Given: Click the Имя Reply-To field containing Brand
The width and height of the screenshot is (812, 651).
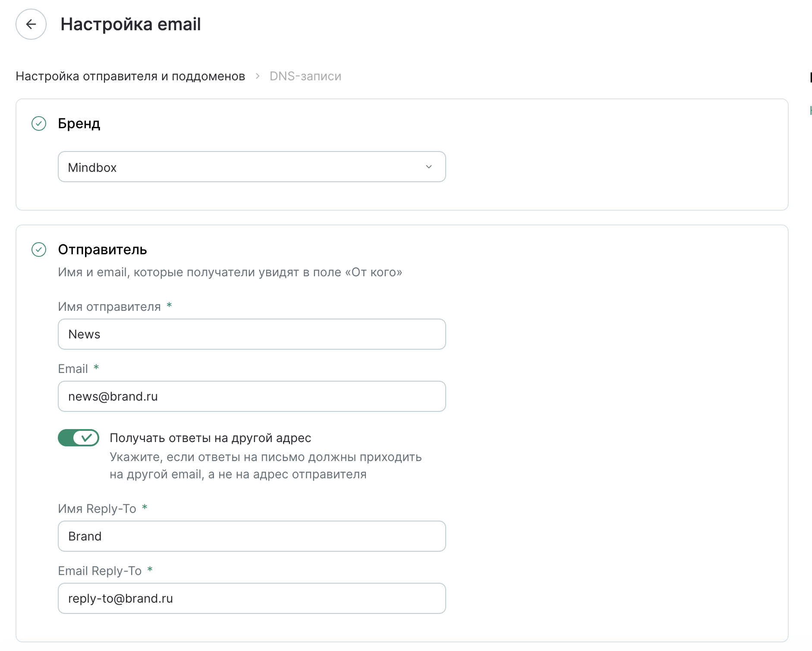Looking at the screenshot, I should pyautogui.click(x=252, y=536).
